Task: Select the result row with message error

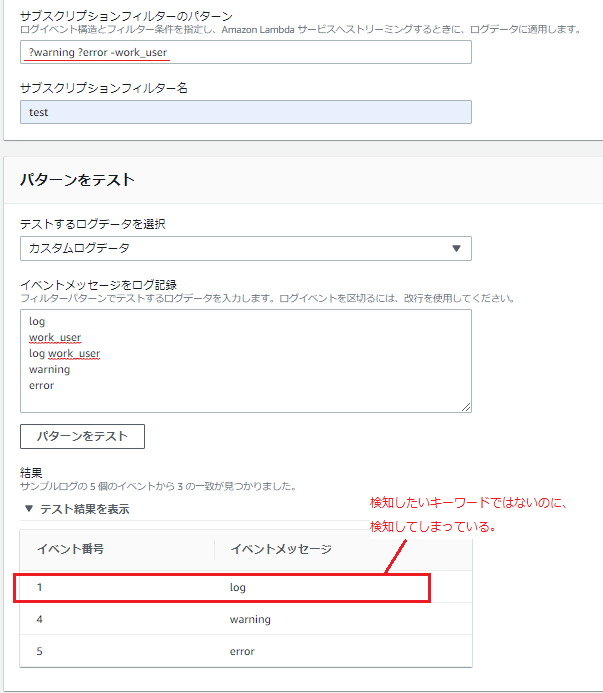Action: tap(246, 651)
